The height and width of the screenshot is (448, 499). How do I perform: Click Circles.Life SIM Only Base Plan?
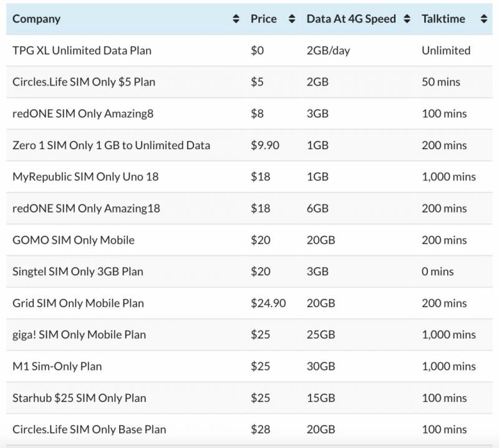point(89,429)
